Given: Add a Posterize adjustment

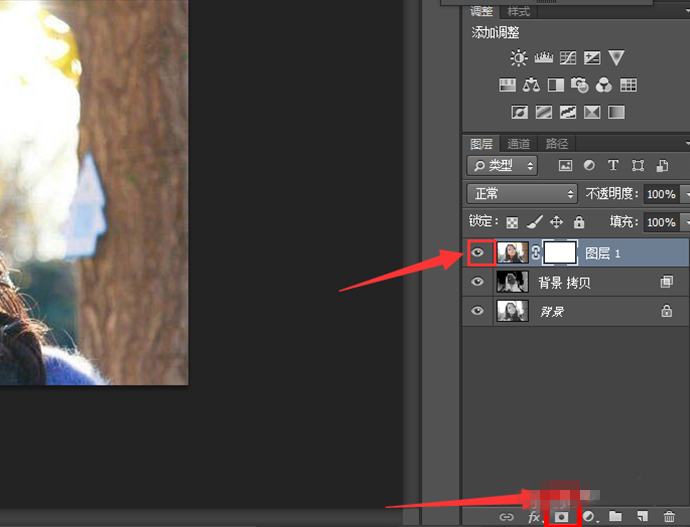Looking at the screenshot, I should coord(543,112).
